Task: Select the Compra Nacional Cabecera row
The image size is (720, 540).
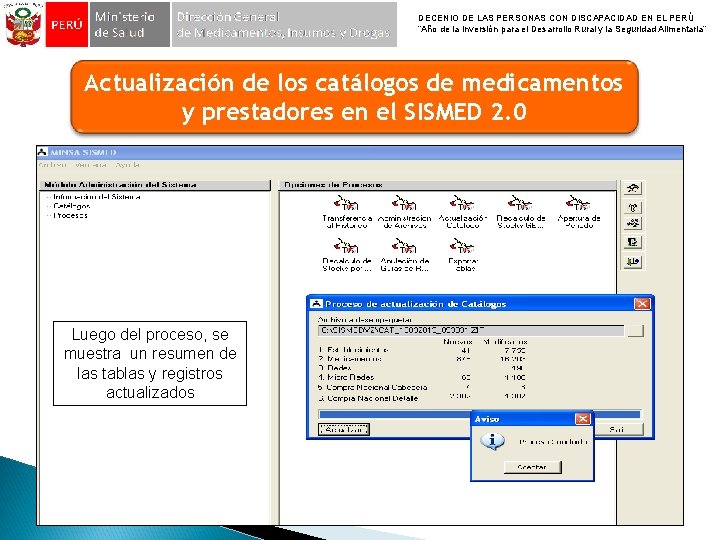Action: pos(422,387)
